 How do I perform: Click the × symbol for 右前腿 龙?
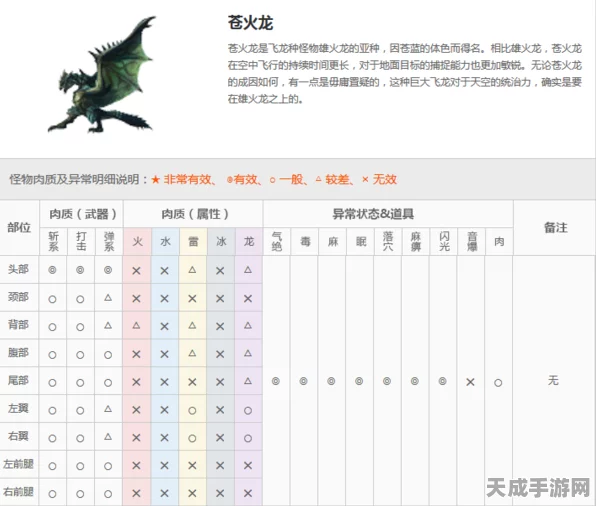248,493
